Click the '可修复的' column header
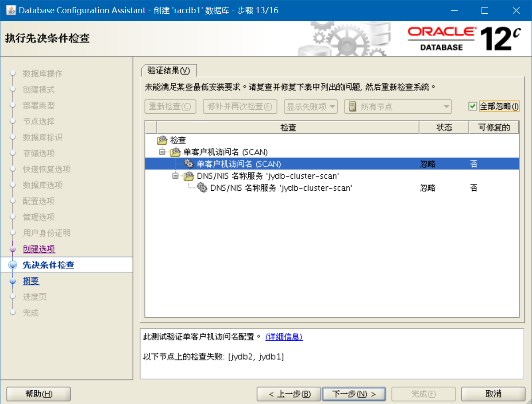 coord(494,128)
